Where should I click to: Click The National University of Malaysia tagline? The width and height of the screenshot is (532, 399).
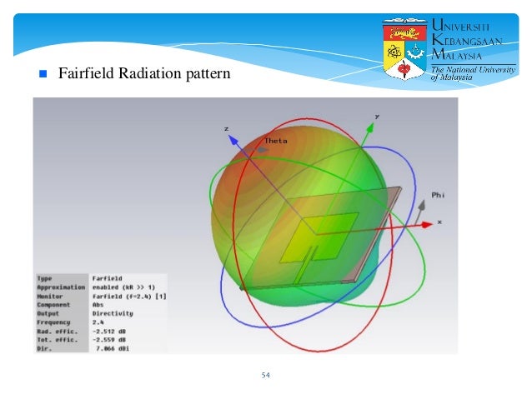(x=473, y=73)
